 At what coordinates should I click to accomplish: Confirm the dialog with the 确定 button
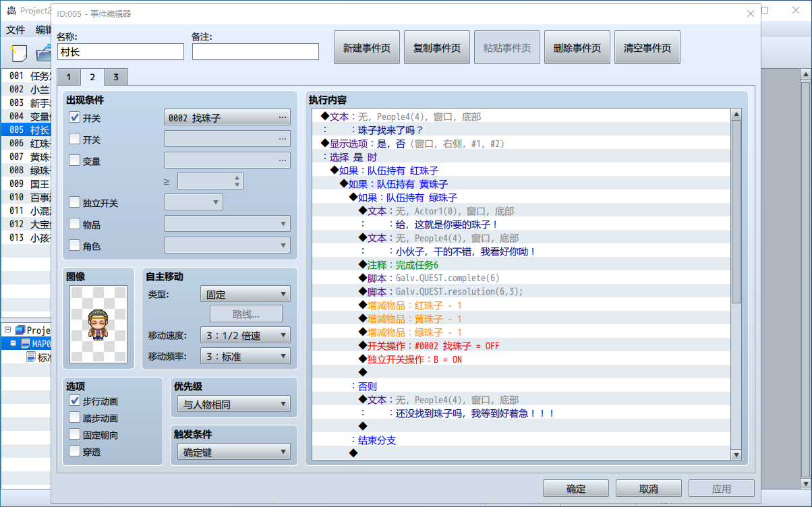click(x=576, y=489)
